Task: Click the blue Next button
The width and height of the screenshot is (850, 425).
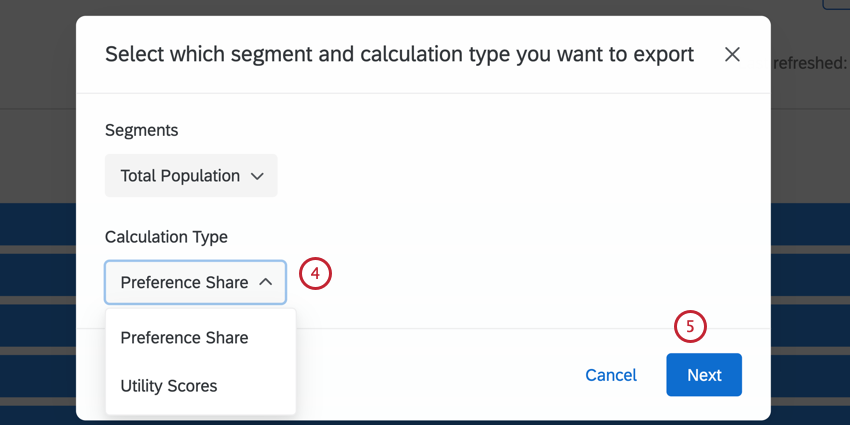Action: click(704, 375)
